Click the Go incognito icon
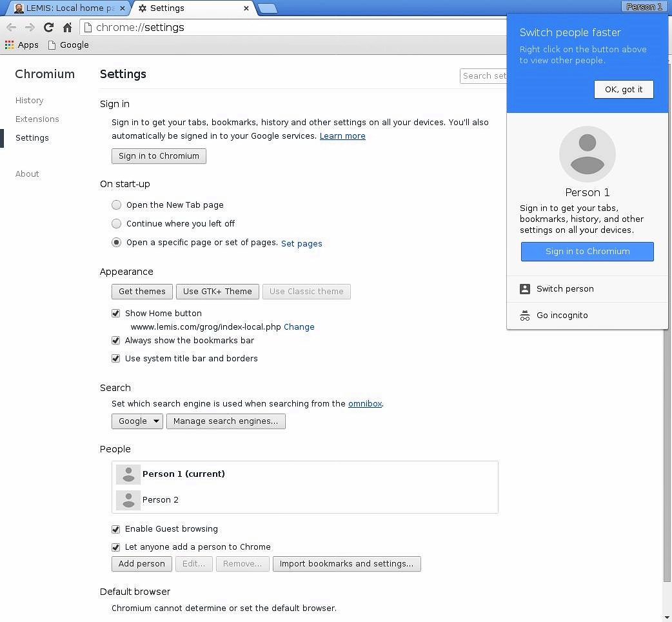The height and width of the screenshot is (622, 672). click(x=525, y=316)
